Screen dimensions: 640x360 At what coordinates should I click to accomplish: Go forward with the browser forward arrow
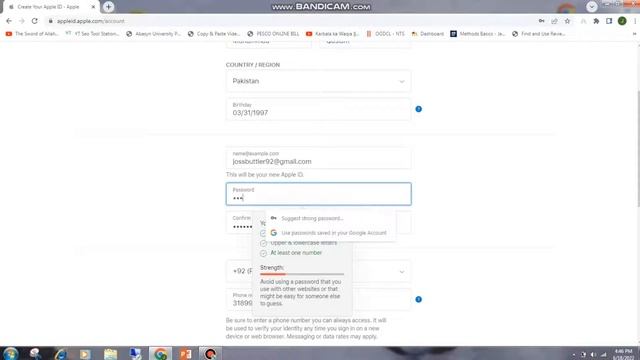pos(22,21)
